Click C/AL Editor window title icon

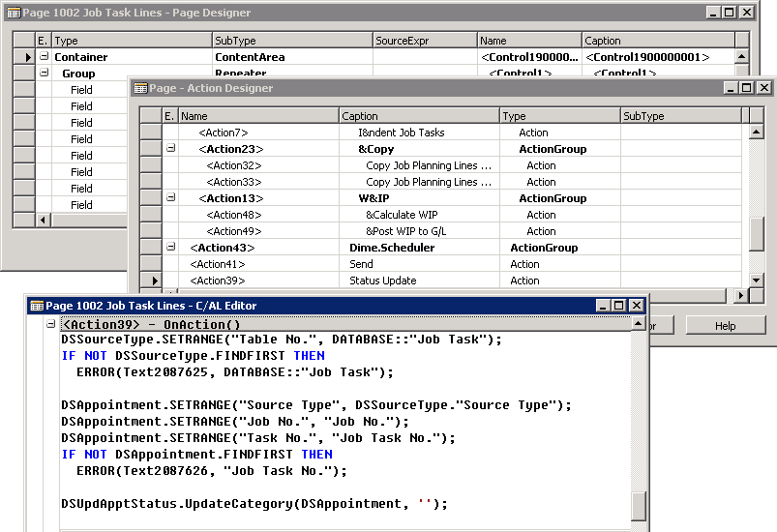37,306
